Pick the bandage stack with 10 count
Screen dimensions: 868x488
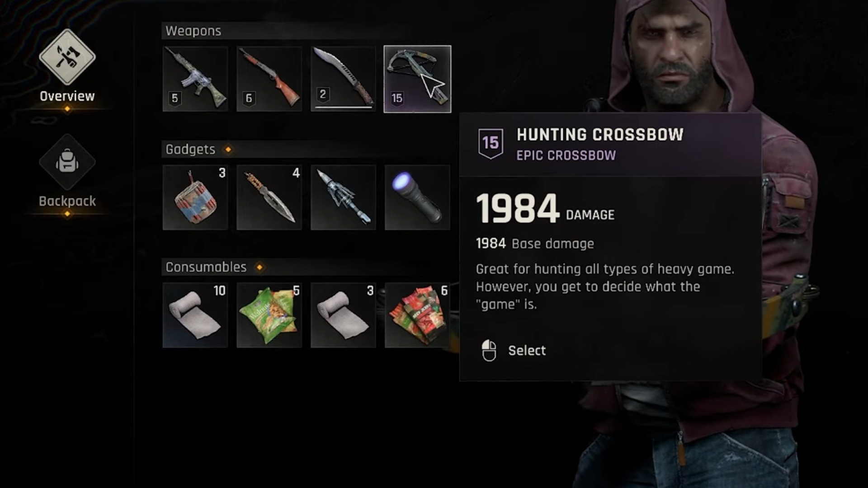click(x=195, y=315)
